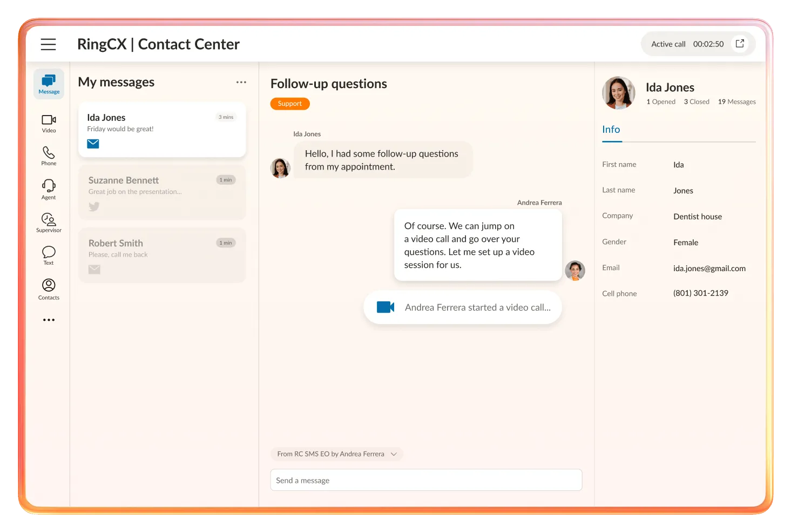The height and width of the screenshot is (532, 791).
Task: Open the Phone sidebar section
Action: 49,156
